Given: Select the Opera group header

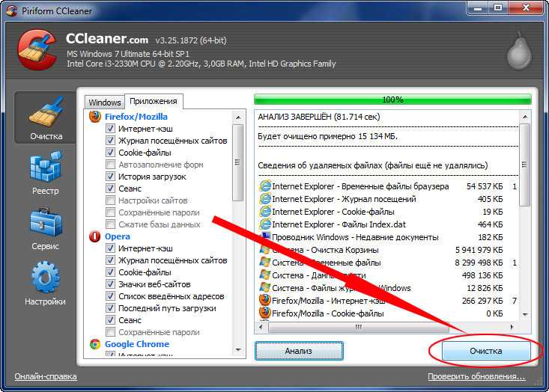Looking at the screenshot, I should (x=118, y=236).
